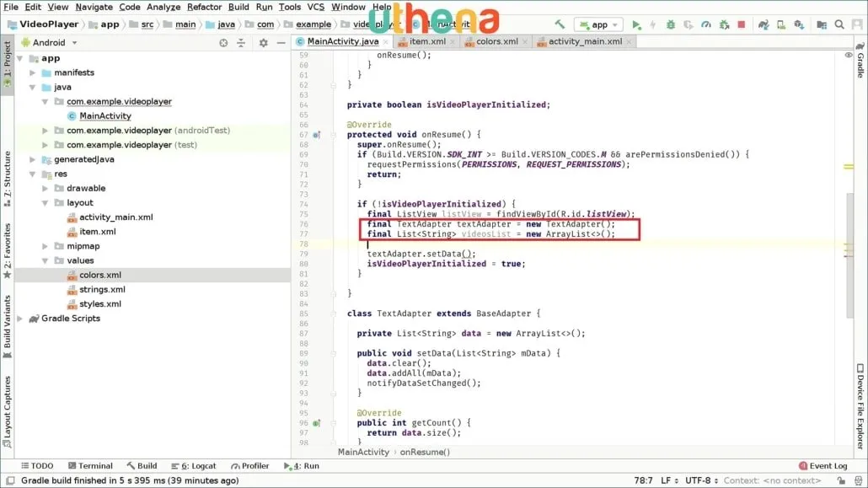
Task: Click the Make Project hammer icon
Action: [x=560, y=24]
